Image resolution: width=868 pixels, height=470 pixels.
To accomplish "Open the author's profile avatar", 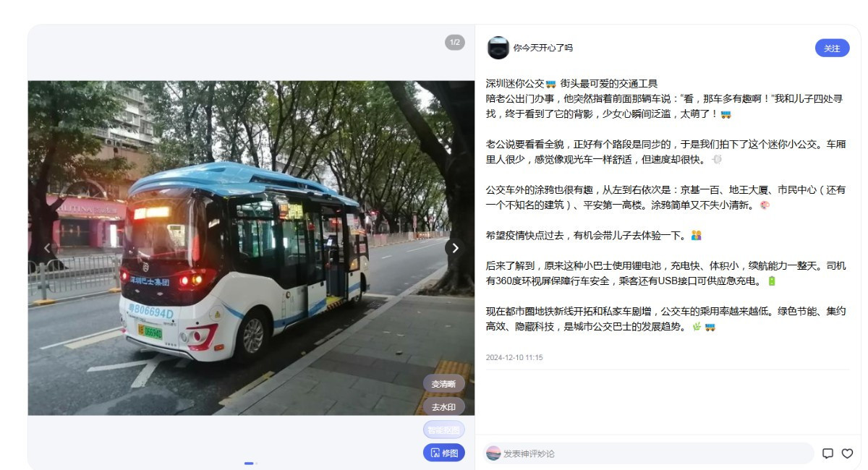I will point(498,48).
